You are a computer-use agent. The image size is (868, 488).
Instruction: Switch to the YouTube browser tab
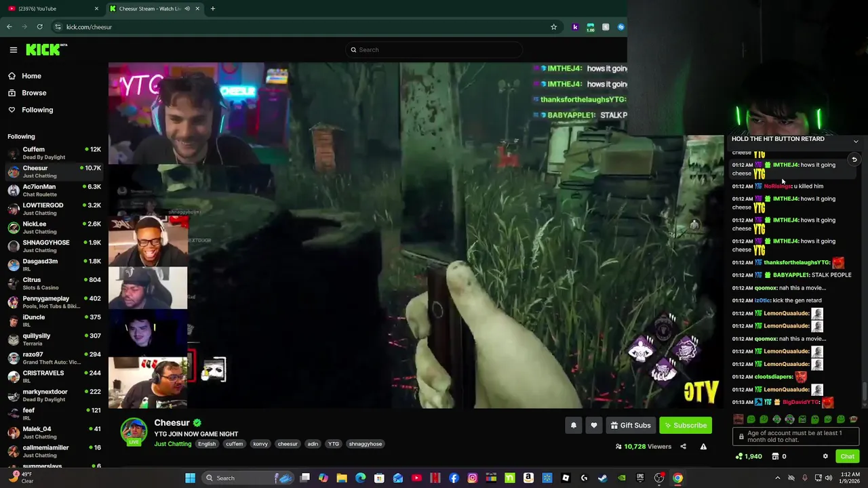tap(52, 9)
